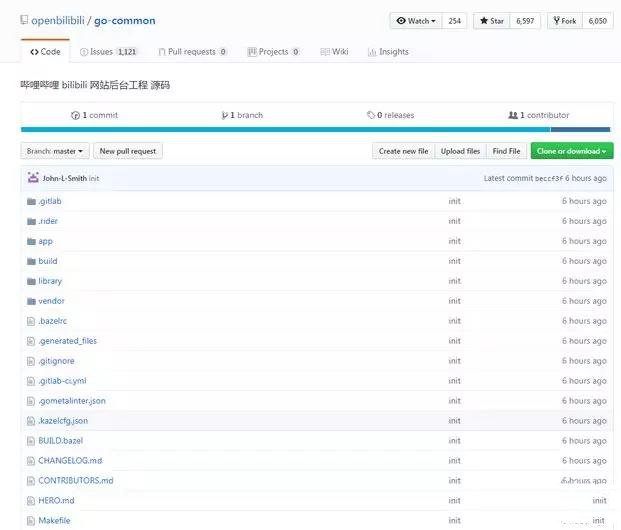
Task: Click Find File button
Action: coord(506,151)
